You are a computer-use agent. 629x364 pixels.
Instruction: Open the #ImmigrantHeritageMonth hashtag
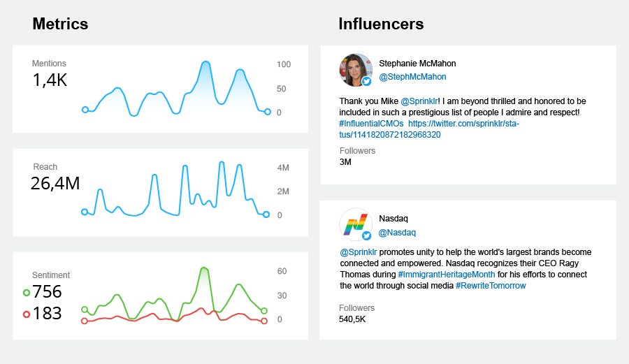coord(447,275)
